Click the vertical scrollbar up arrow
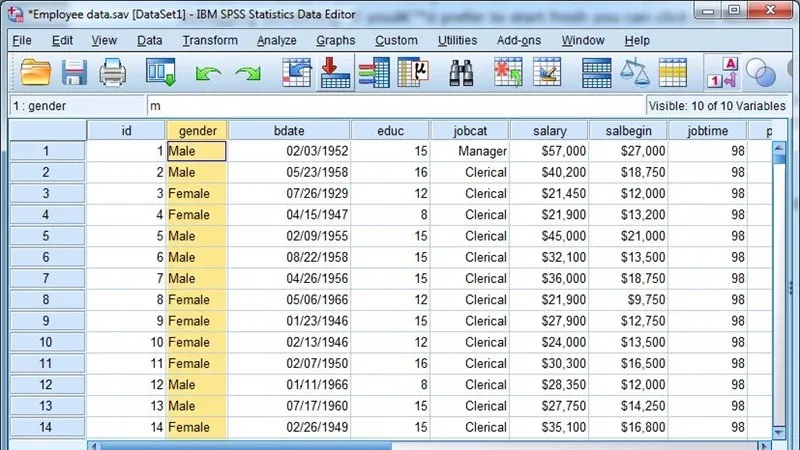Image resolution: width=800 pixels, height=450 pixels. coord(779,148)
